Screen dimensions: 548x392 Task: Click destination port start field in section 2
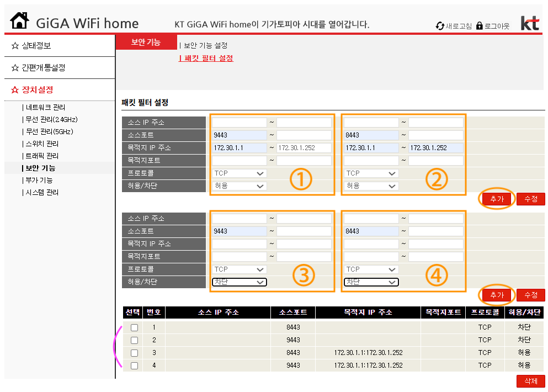(x=371, y=161)
